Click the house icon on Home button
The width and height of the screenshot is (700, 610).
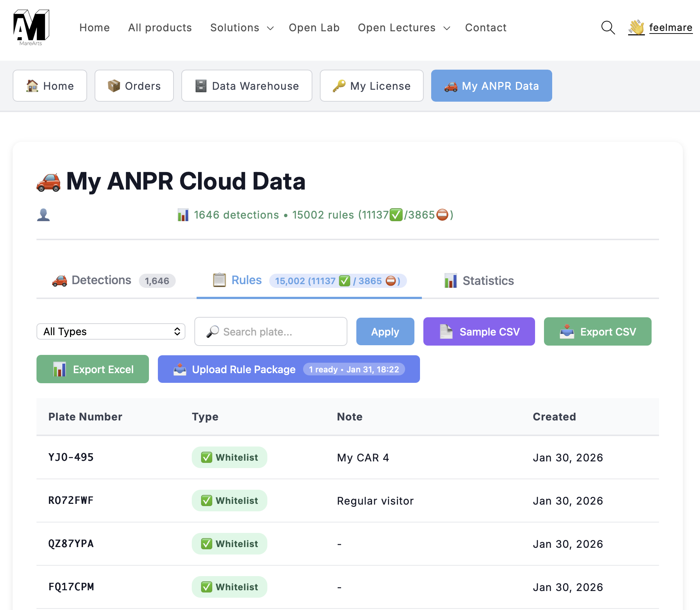coord(32,86)
